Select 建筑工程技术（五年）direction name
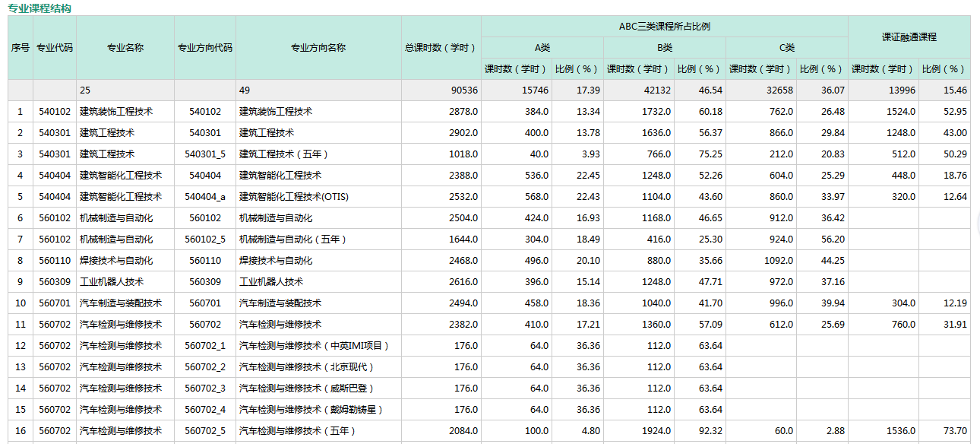Image resolution: width=980 pixels, height=444 pixels. 318,154
